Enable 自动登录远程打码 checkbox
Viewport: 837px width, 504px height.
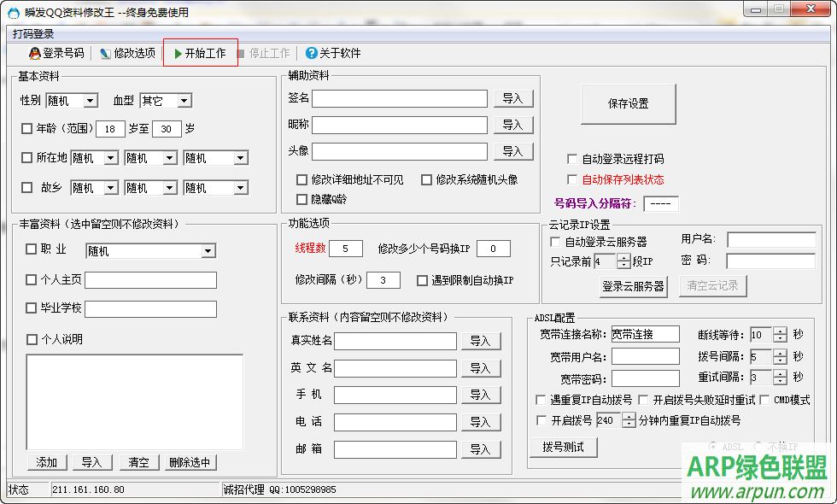[572, 159]
